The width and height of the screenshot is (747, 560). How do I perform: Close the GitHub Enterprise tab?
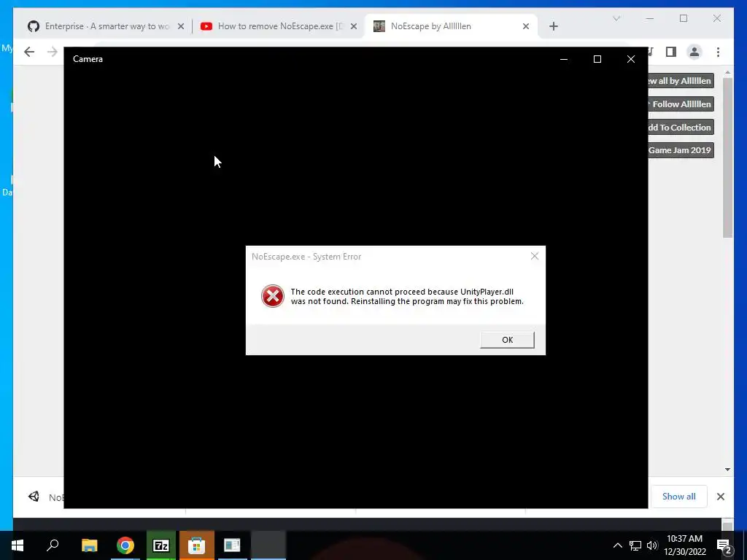click(x=181, y=26)
